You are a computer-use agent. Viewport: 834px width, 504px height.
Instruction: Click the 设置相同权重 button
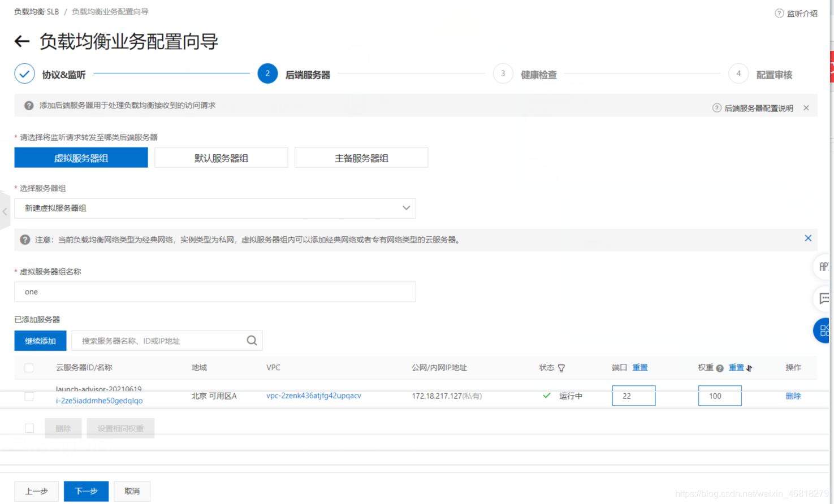coord(120,428)
